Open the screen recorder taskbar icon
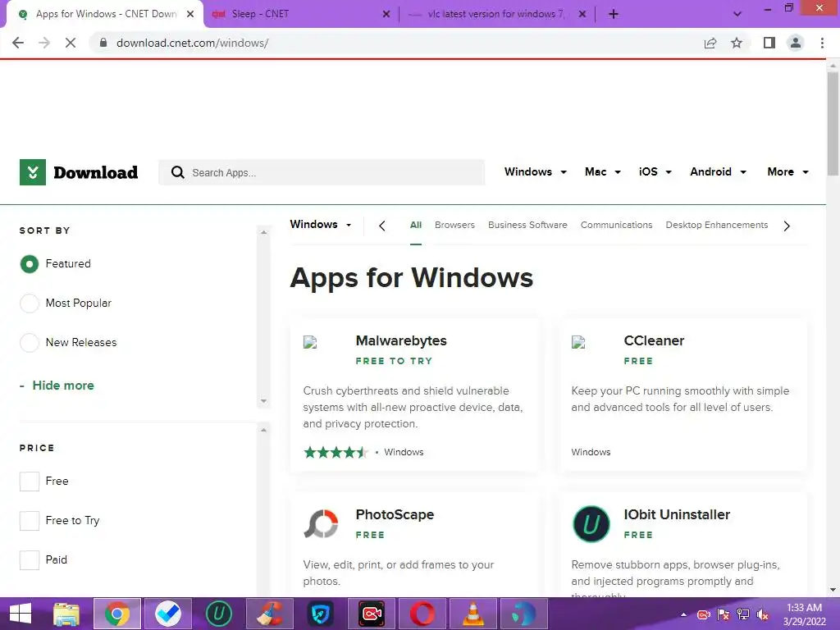The image size is (840, 630). point(372,614)
